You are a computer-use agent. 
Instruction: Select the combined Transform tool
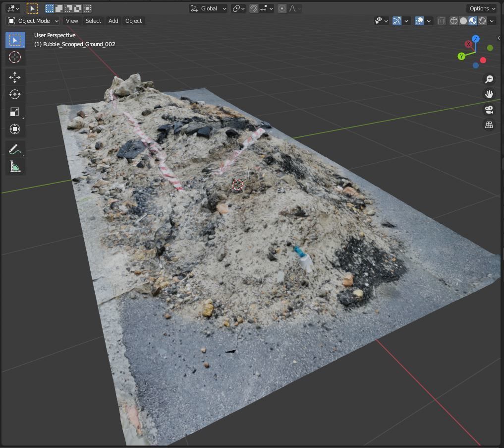(x=15, y=129)
